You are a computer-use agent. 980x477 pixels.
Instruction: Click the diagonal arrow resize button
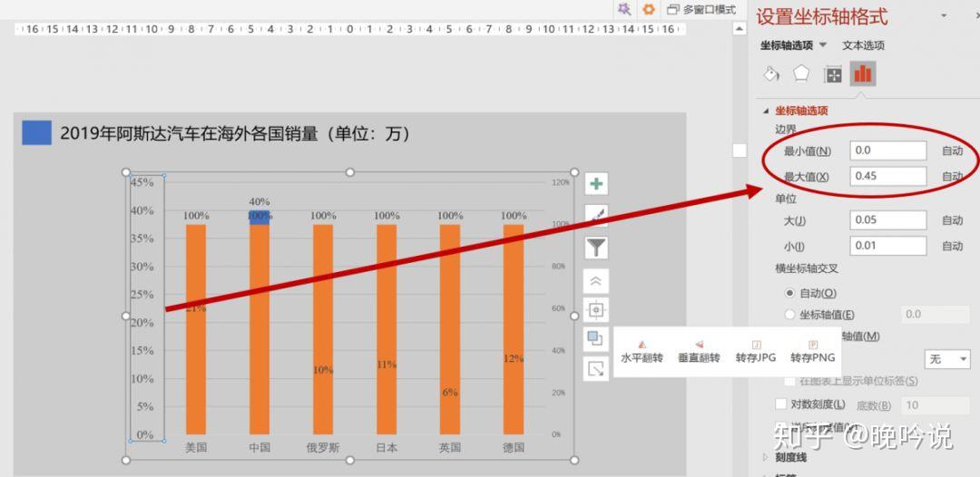595,369
